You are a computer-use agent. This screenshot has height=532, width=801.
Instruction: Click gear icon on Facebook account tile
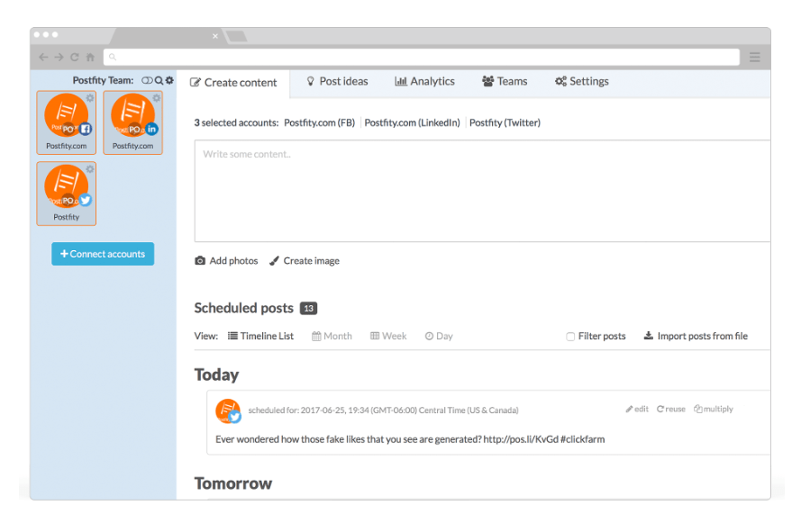(90, 98)
